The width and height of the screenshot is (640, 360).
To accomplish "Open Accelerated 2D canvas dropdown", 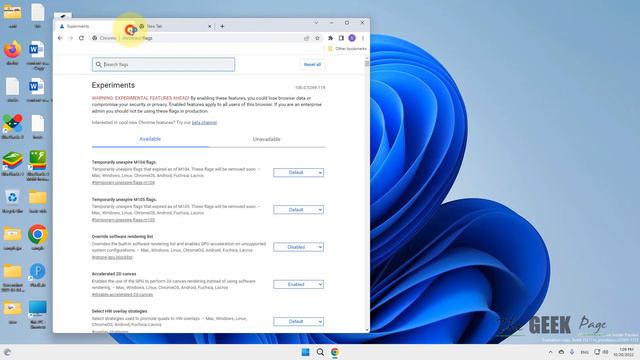I will click(x=298, y=284).
